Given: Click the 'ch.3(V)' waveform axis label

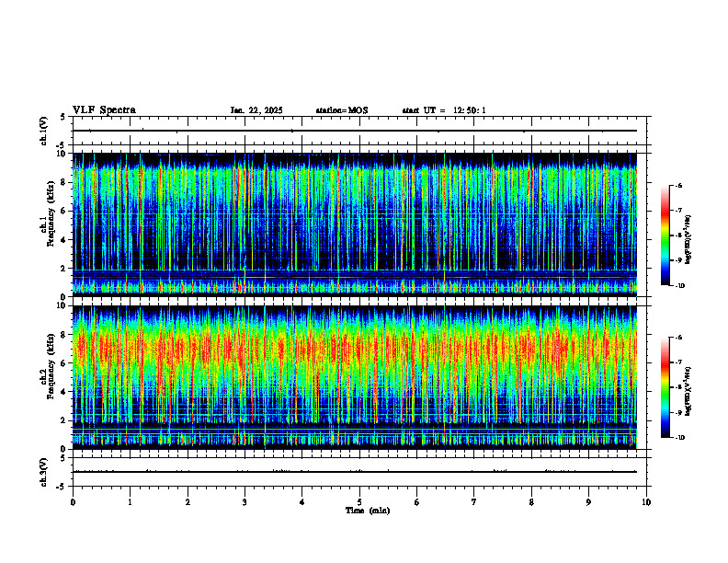Looking at the screenshot, I should [44, 472].
